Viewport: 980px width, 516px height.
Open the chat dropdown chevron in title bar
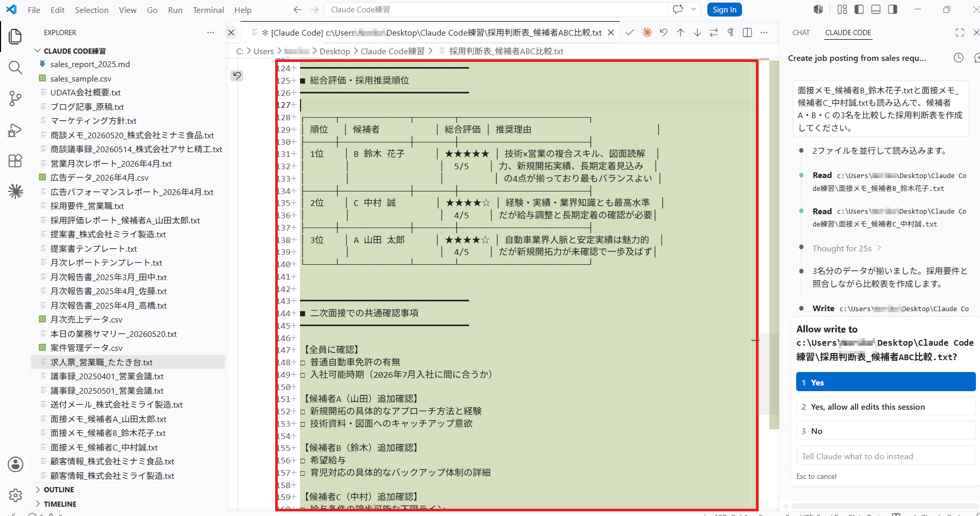[x=693, y=9]
